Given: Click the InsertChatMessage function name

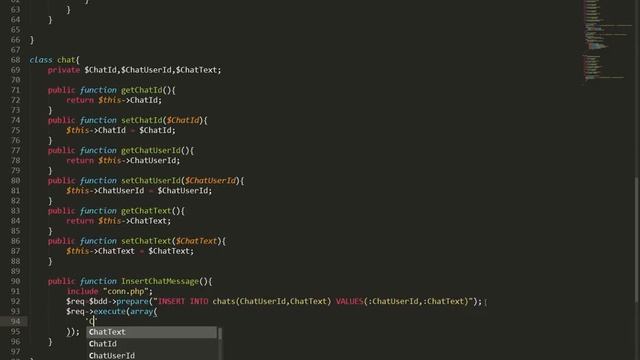Looking at the screenshot, I should 160,281.
